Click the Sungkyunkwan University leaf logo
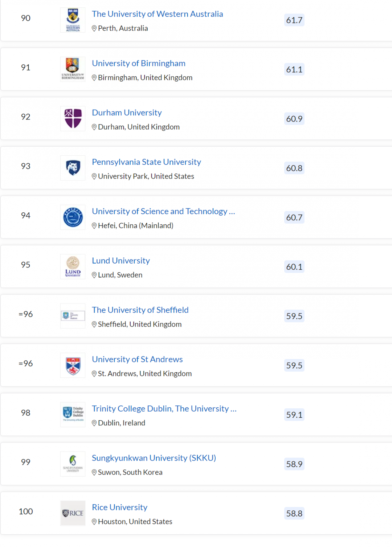 (73, 464)
